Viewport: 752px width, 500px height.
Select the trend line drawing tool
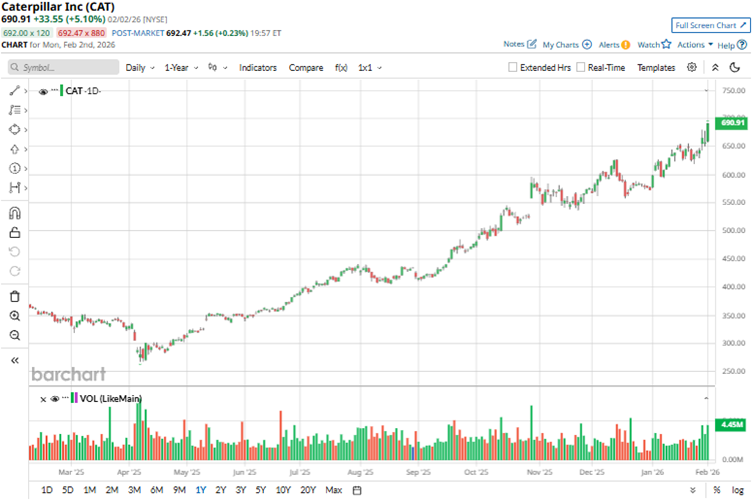tap(14, 91)
